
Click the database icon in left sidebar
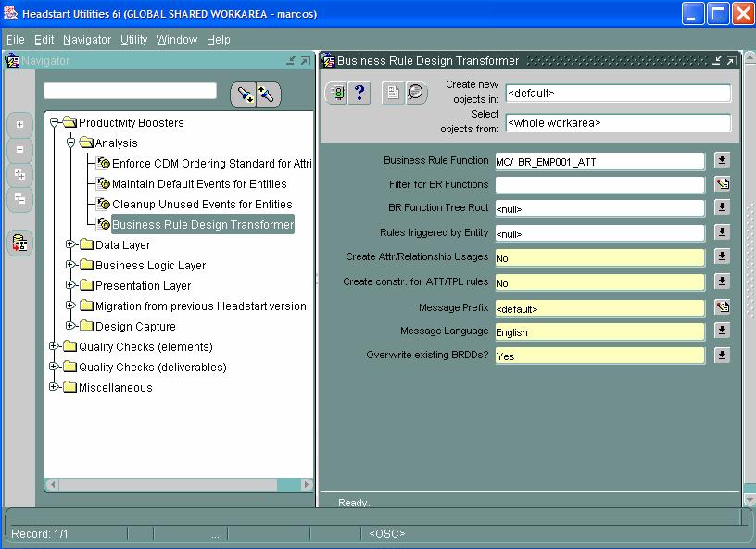(19, 243)
